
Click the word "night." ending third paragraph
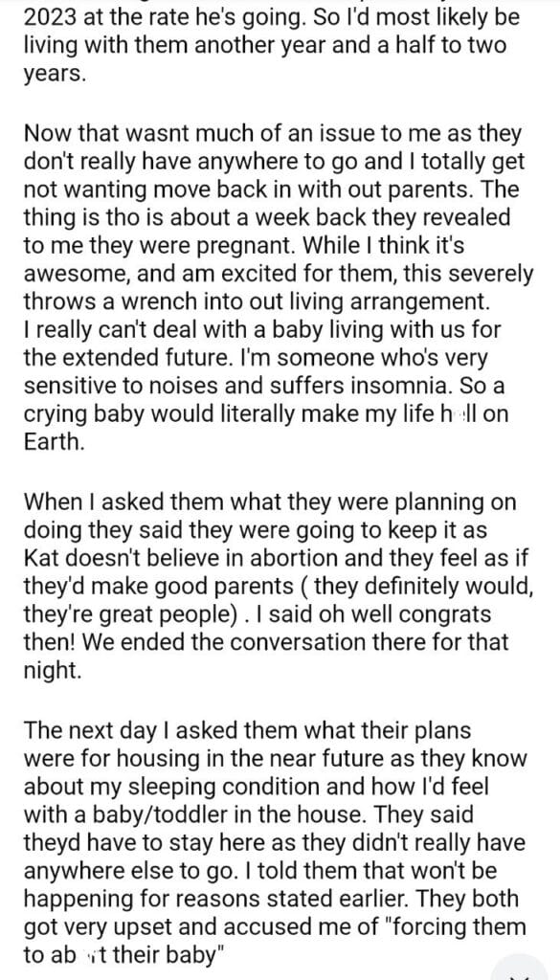pyautogui.click(x=53, y=670)
